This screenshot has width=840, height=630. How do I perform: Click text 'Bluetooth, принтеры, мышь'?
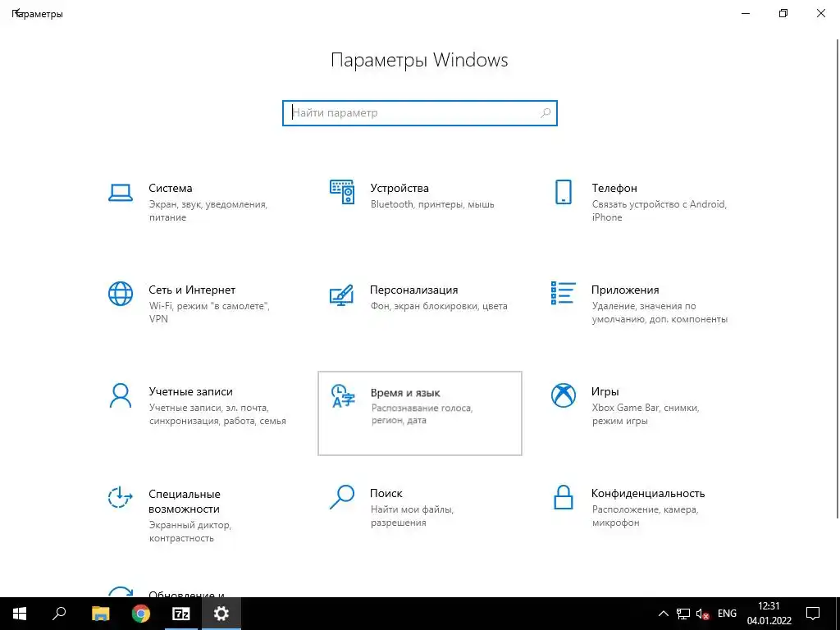point(432,204)
